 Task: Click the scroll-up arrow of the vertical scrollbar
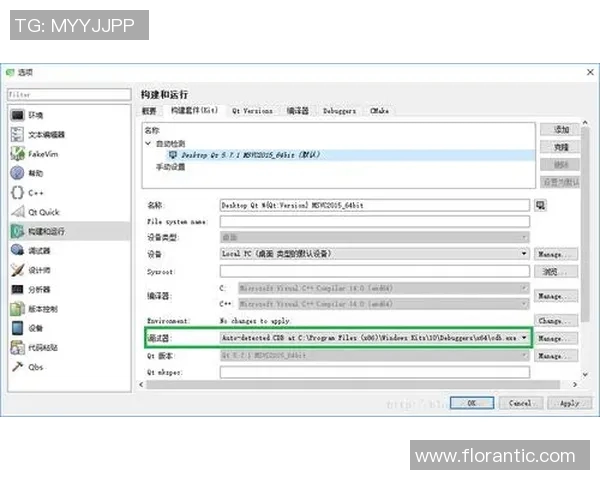coord(585,123)
